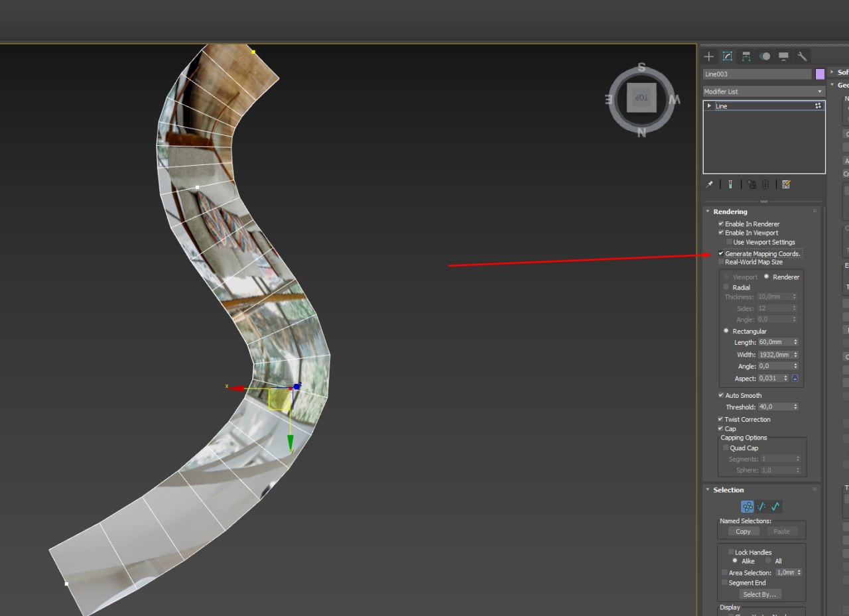Click the Width spinner arrows
This screenshot has width=849, height=616.
coord(795,354)
